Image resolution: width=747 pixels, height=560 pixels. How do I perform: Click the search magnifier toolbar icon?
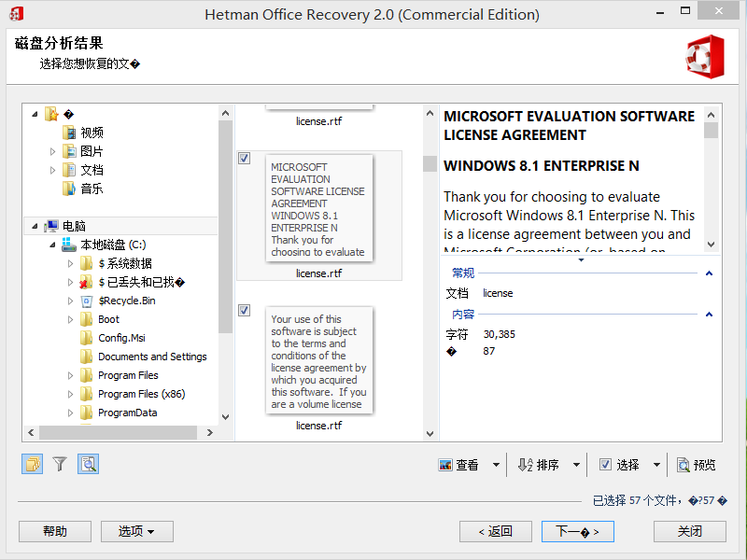88,464
